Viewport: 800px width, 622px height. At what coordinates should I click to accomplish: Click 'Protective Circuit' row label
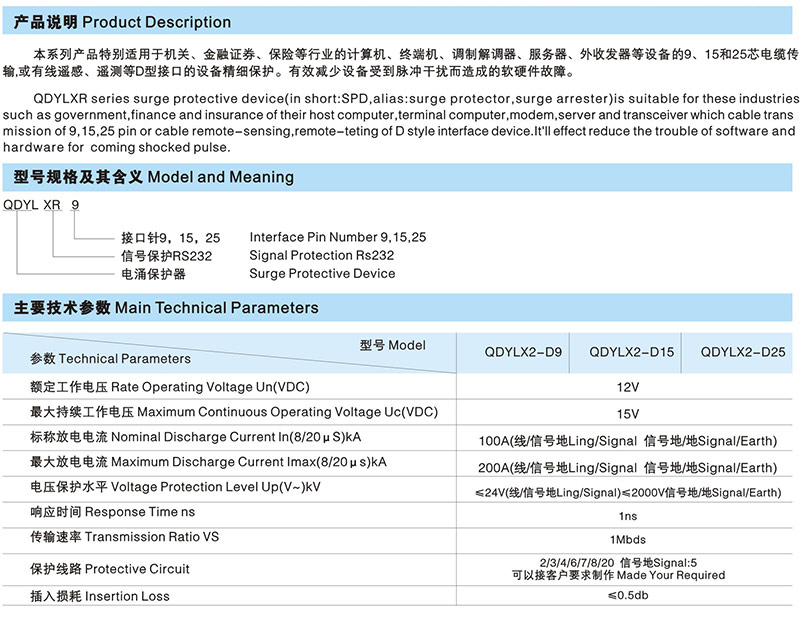(x=110, y=569)
